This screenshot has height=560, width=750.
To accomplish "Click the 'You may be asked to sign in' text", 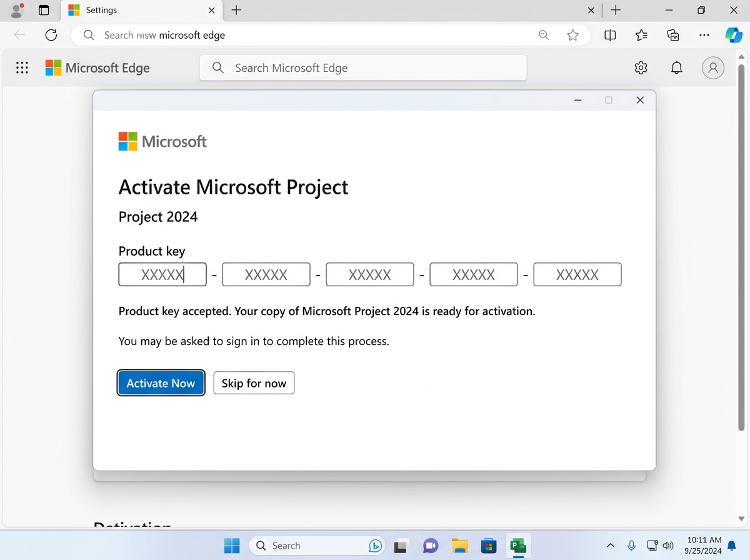I will click(x=254, y=341).
